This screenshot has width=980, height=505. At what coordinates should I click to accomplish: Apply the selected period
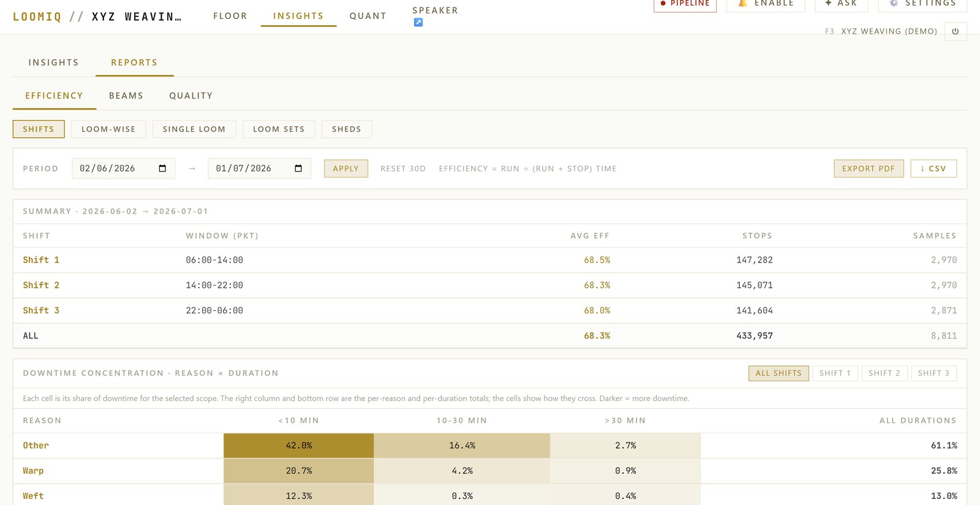[346, 168]
